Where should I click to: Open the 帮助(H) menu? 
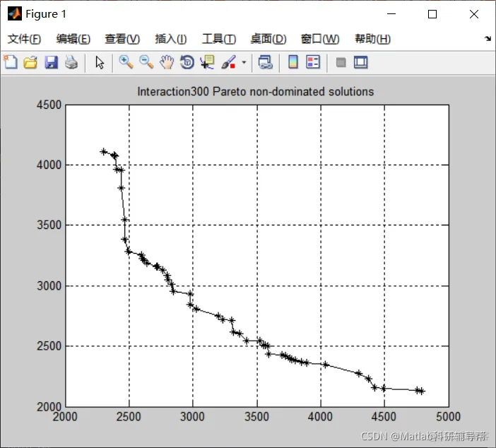click(x=372, y=40)
